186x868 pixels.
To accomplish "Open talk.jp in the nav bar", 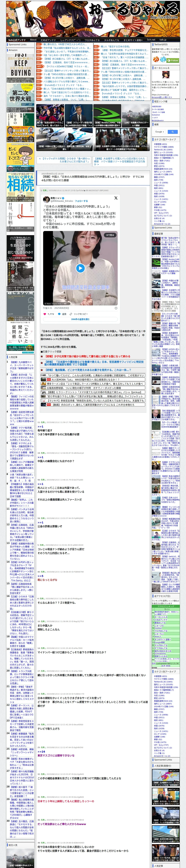I will (163, 40).
